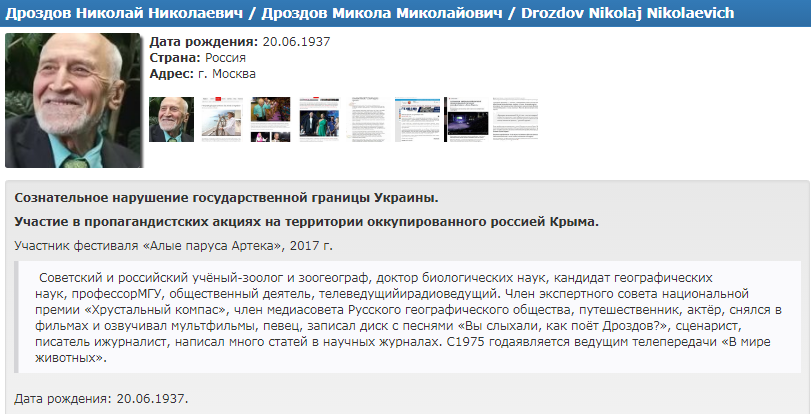The width and height of the screenshot is (811, 414).
Task: Click heading about violating Ukraine's state border
Action: coord(226,196)
